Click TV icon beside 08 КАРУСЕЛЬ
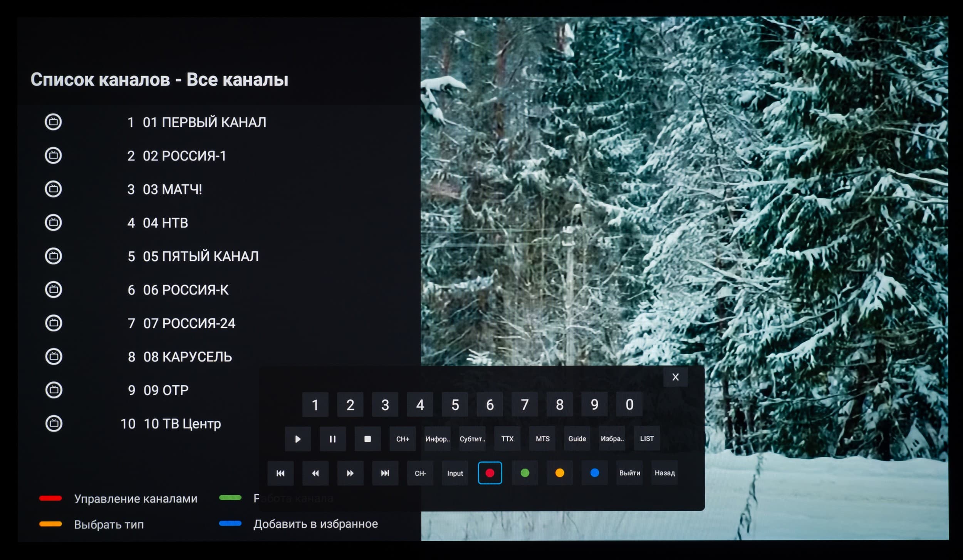Image resolution: width=963 pixels, height=560 pixels. click(54, 356)
